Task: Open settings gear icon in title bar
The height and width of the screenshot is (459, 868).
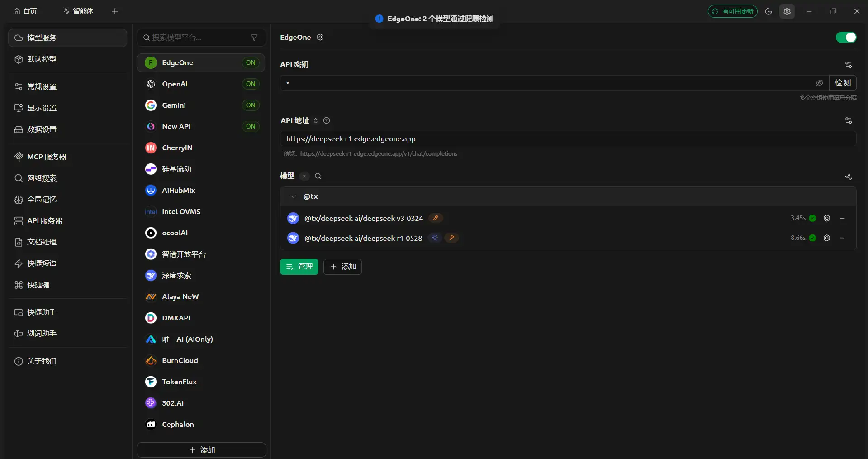Action: (787, 11)
